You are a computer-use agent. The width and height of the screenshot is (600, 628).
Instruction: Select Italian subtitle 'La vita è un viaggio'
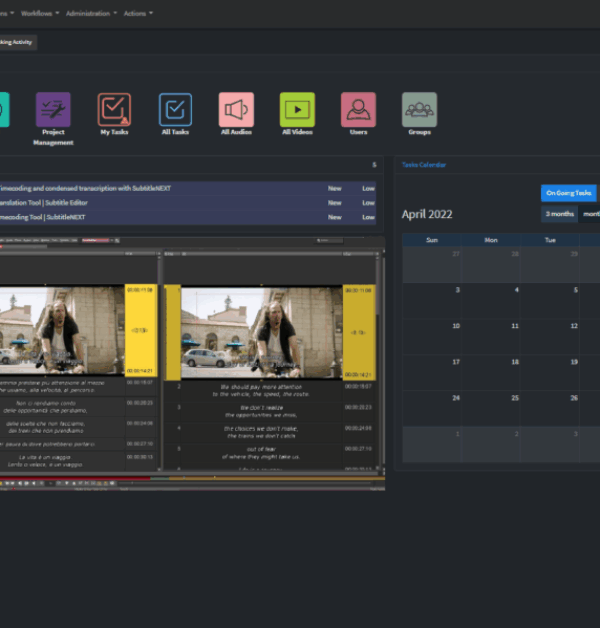point(45,461)
